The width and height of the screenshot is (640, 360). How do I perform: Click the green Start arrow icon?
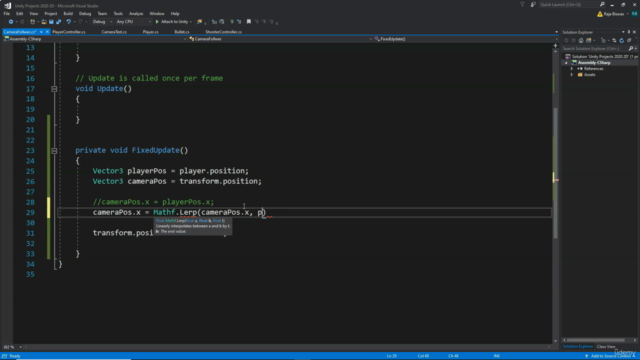click(157, 22)
